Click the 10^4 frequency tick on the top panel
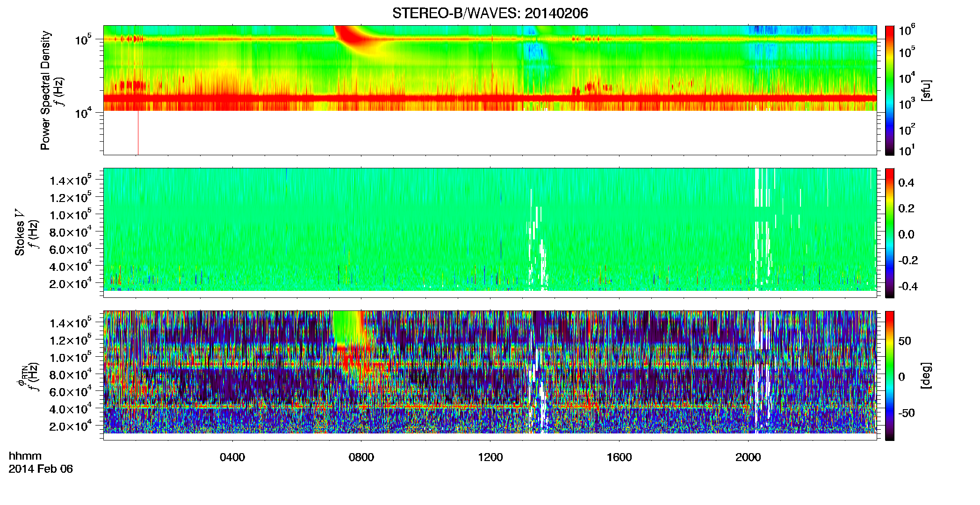980x505 pixels. [x=84, y=113]
